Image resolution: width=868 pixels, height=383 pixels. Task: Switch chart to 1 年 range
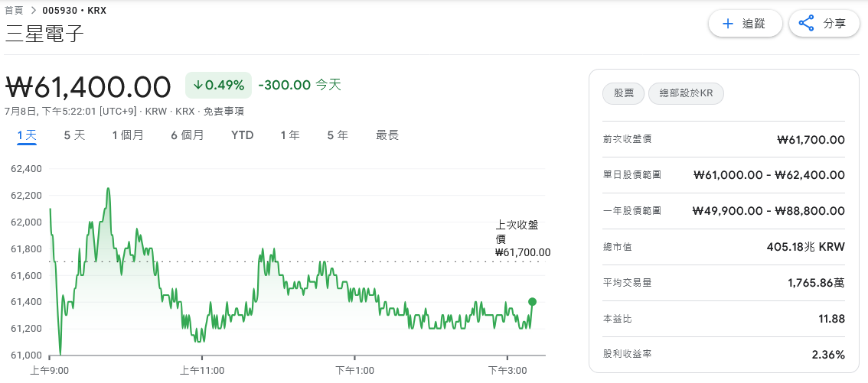coord(290,135)
